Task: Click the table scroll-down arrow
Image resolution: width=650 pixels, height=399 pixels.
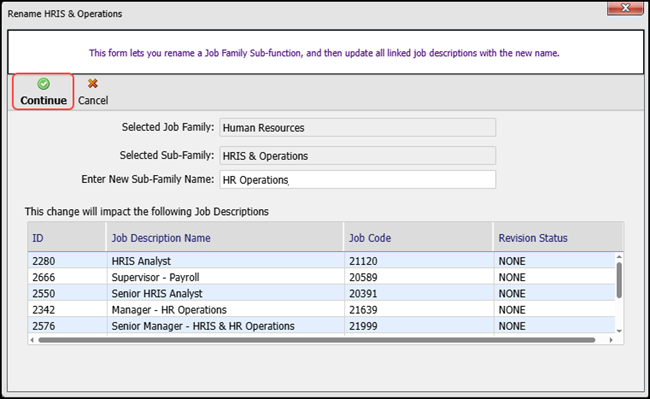Action: coord(619,331)
